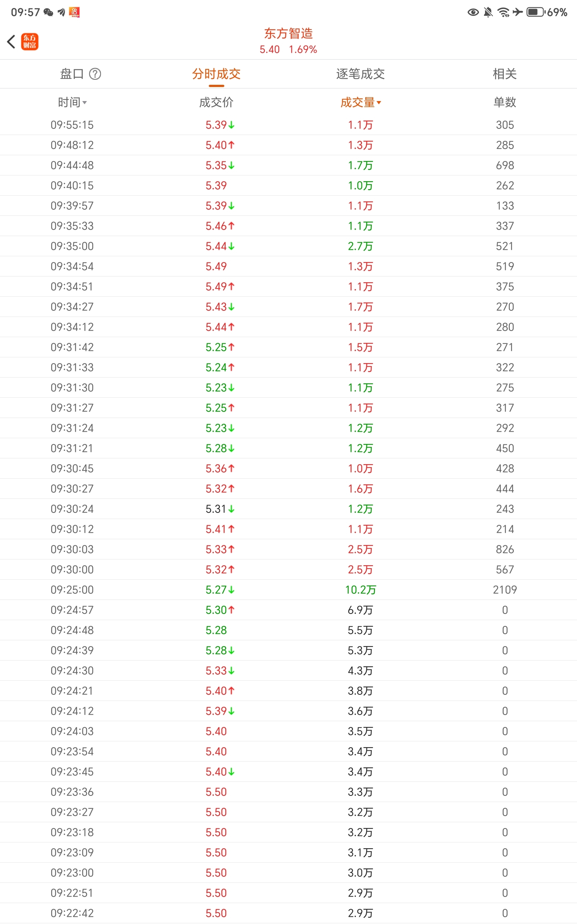Select the 09:35:00 trade row at 5.44
Image resolution: width=577 pixels, height=924 pixels.
click(x=288, y=246)
